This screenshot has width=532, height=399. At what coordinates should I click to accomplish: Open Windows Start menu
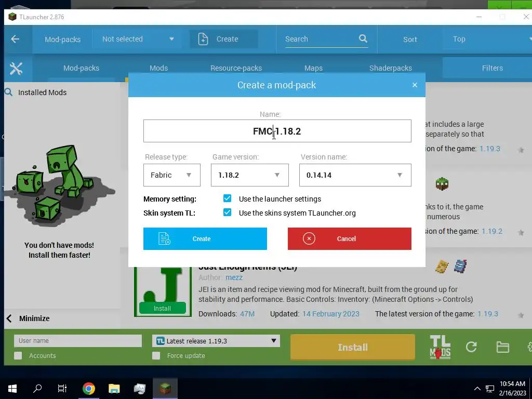point(12,389)
